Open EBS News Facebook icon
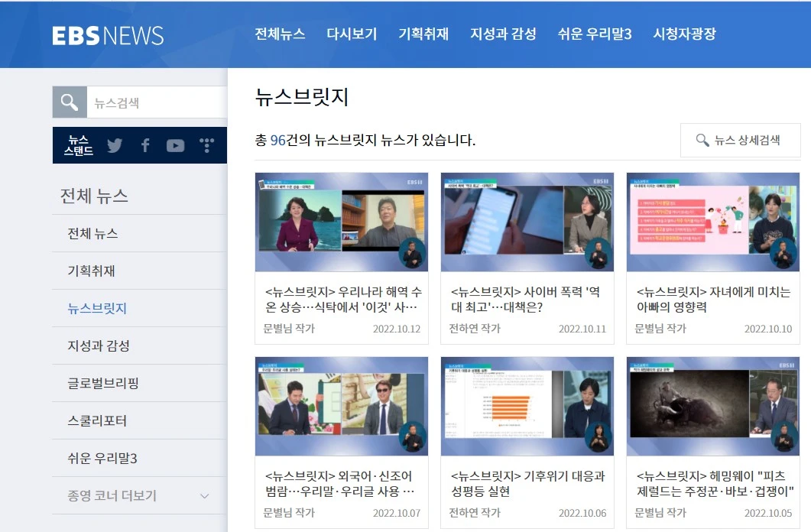 pyautogui.click(x=145, y=145)
